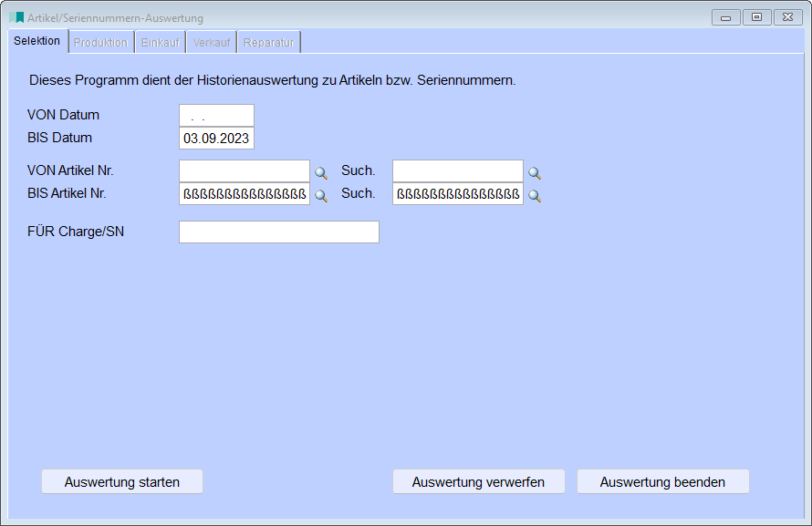Select the Einkauf tab
The width and height of the screenshot is (812, 526).
point(160,43)
